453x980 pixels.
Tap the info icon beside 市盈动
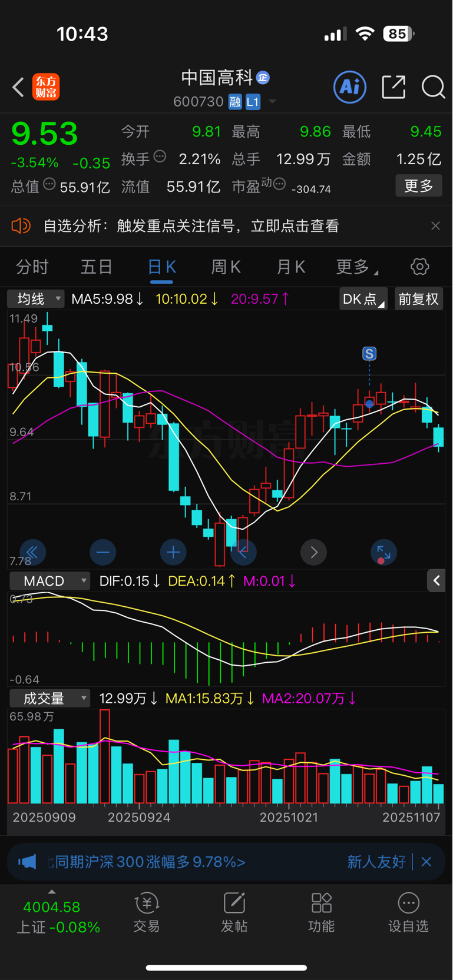pos(279,184)
